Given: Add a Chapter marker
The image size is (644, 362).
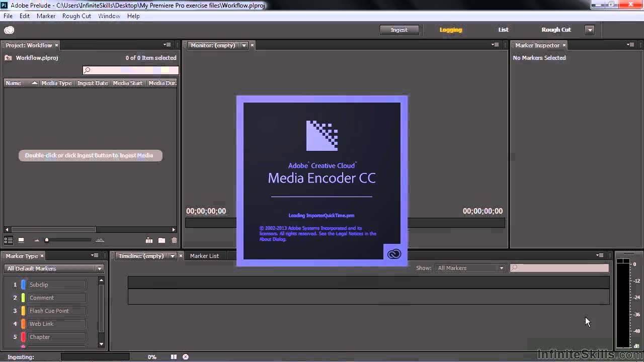Looking at the screenshot, I should [56, 337].
